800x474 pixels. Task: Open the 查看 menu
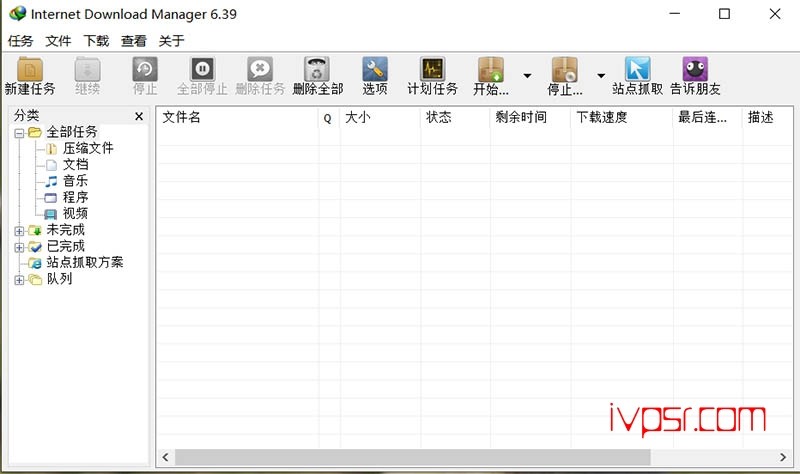pos(134,40)
